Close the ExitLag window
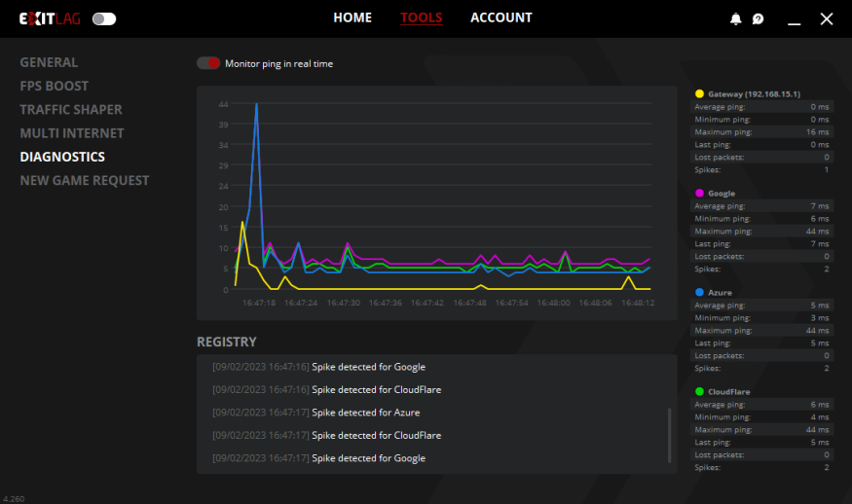The height and width of the screenshot is (504, 852). click(x=827, y=19)
